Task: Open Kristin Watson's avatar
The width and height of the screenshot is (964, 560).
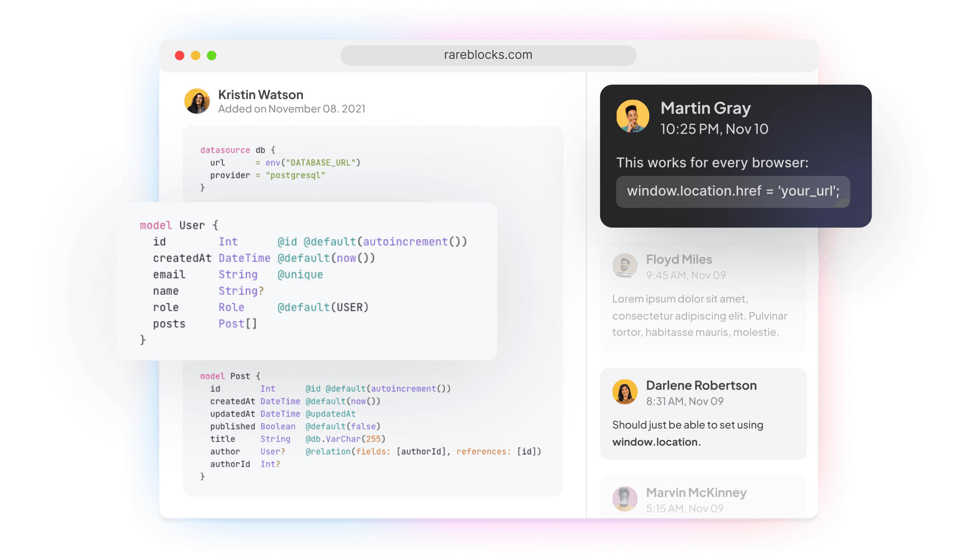Action: pos(197,101)
